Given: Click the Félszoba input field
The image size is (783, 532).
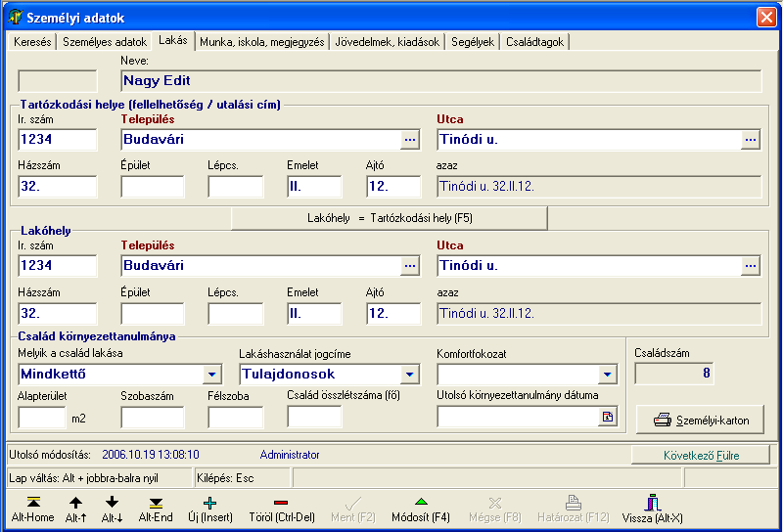Looking at the screenshot, I should coord(236,418).
